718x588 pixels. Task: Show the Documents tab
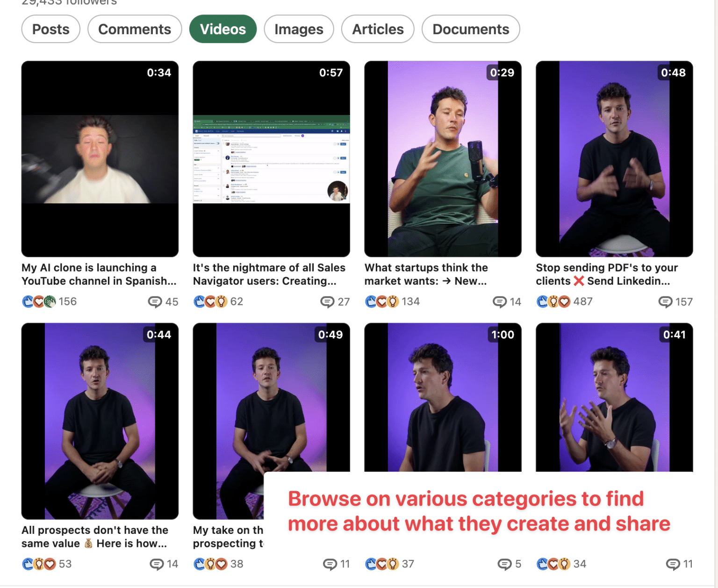(x=470, y=29)
